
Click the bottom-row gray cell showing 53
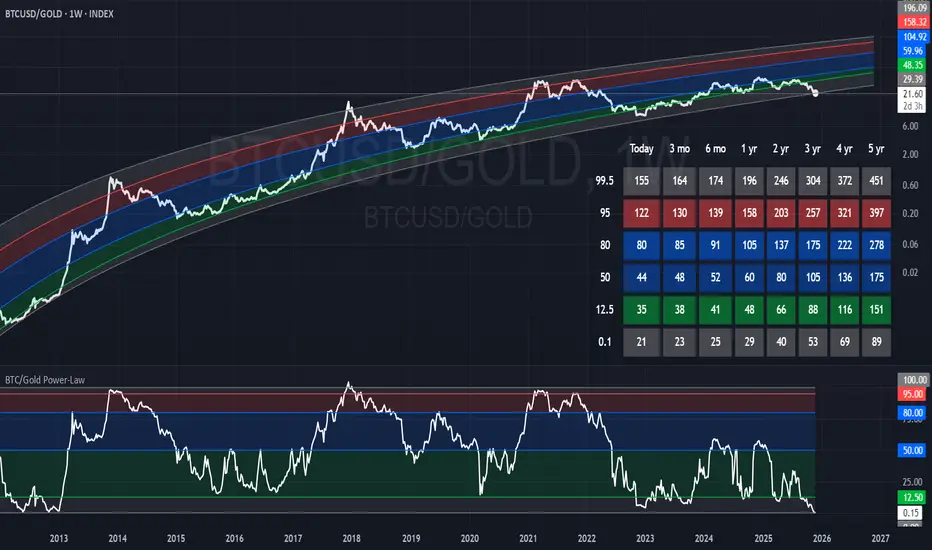813,342
